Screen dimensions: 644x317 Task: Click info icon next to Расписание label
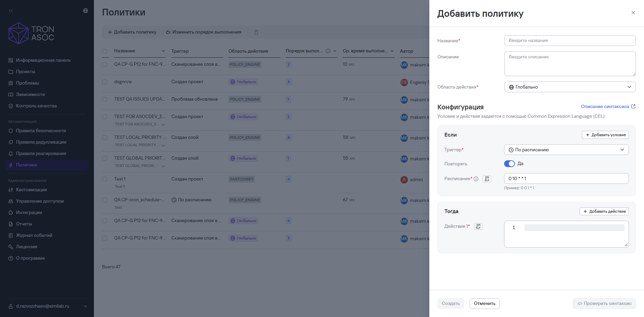click(x=476, y=179)
